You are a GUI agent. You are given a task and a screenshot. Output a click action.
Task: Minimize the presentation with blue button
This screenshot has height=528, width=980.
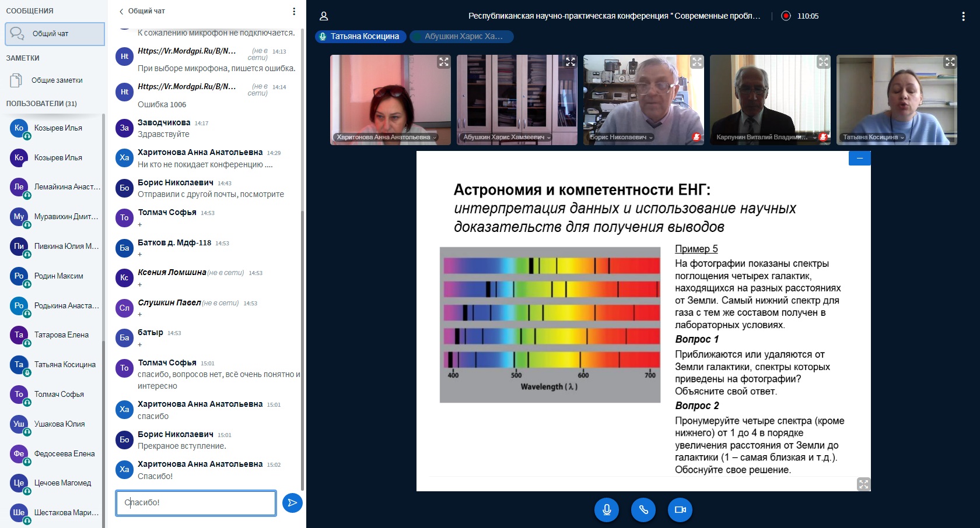[859, 158]
